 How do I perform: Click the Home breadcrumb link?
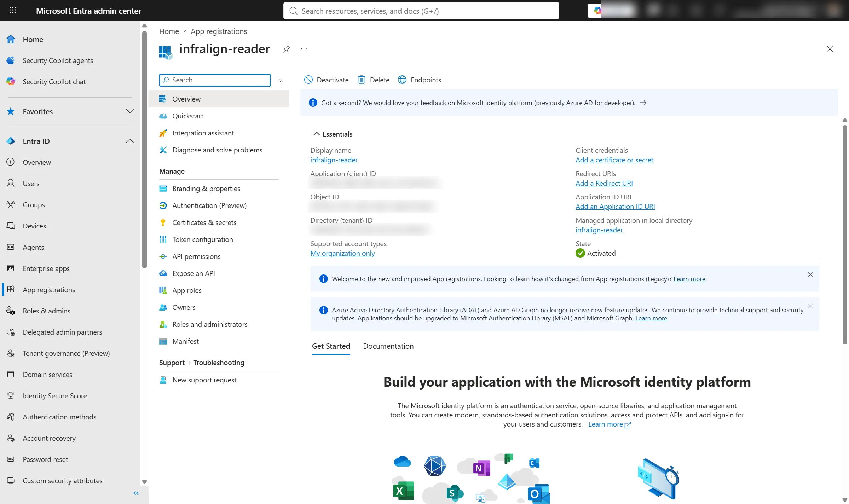169,31
